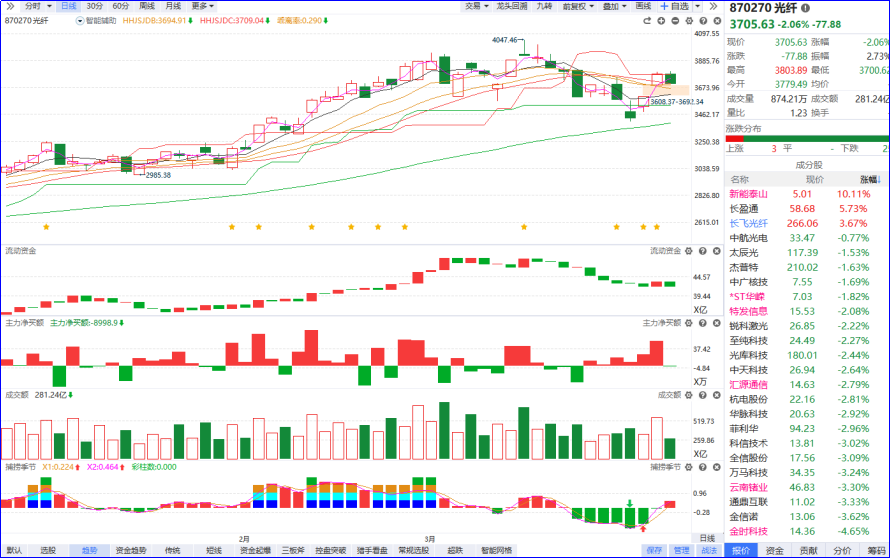Open 成交额 panel help icon
Screen dimensions: 891x559
coord(703,395)
